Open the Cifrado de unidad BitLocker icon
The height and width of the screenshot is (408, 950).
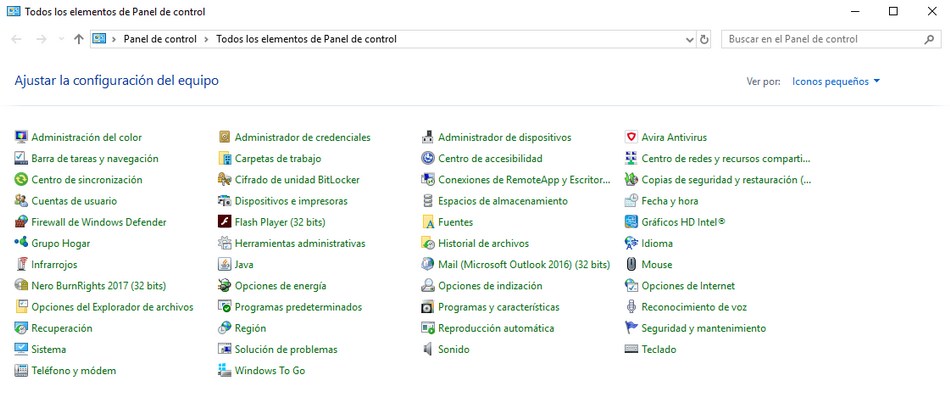(225, 180)
